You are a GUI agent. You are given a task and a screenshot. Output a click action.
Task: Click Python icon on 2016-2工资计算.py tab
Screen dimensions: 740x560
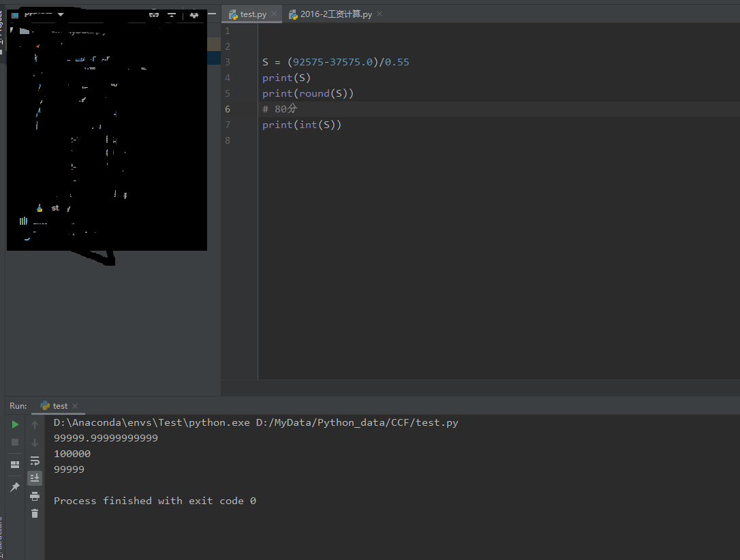(293, 14)
